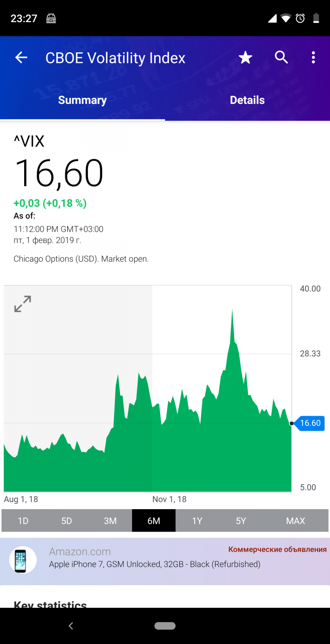Select 5D chart range
The width and height of the screenshot is (330, 644).
66,521
